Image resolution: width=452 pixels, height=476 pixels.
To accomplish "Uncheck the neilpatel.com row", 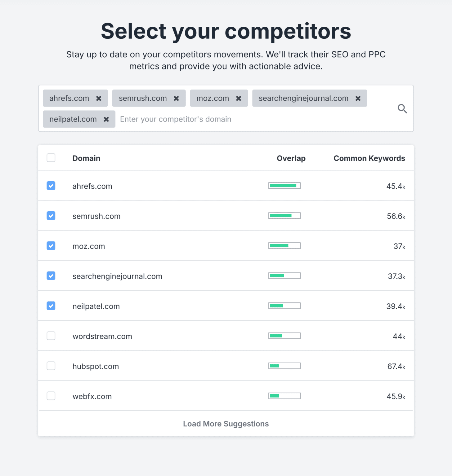I will [51, 306].
